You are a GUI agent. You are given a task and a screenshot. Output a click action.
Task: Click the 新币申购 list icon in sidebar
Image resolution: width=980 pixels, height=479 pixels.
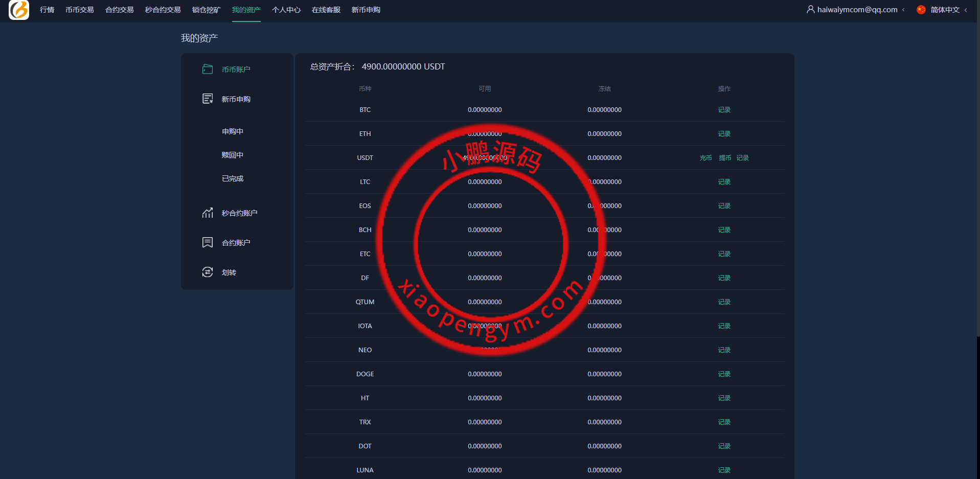(x=208, y=99)
